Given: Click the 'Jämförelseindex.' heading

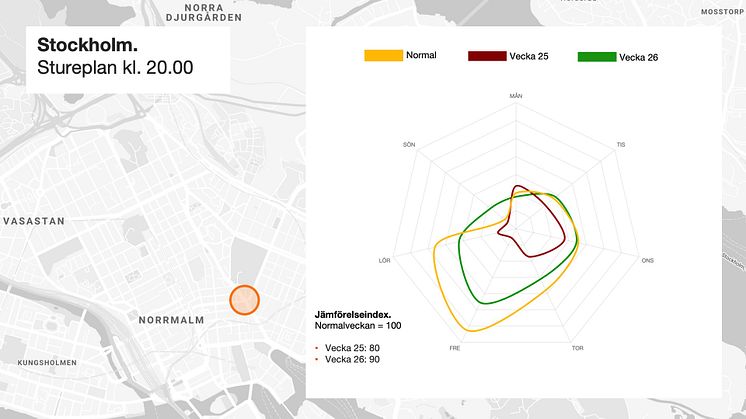Looking at the screenshot, I should (353, 315).
